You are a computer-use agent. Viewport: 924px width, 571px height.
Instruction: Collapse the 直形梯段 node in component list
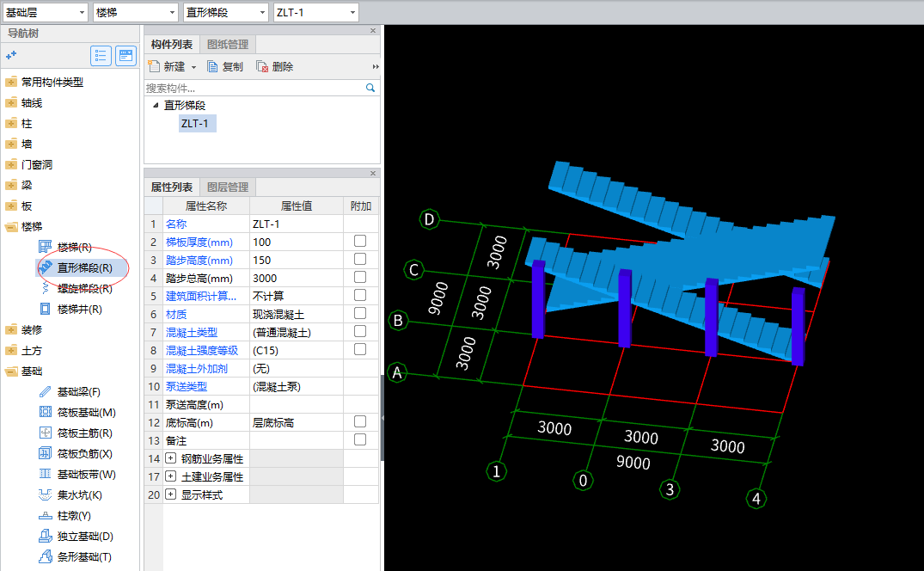tap(156, 106)
